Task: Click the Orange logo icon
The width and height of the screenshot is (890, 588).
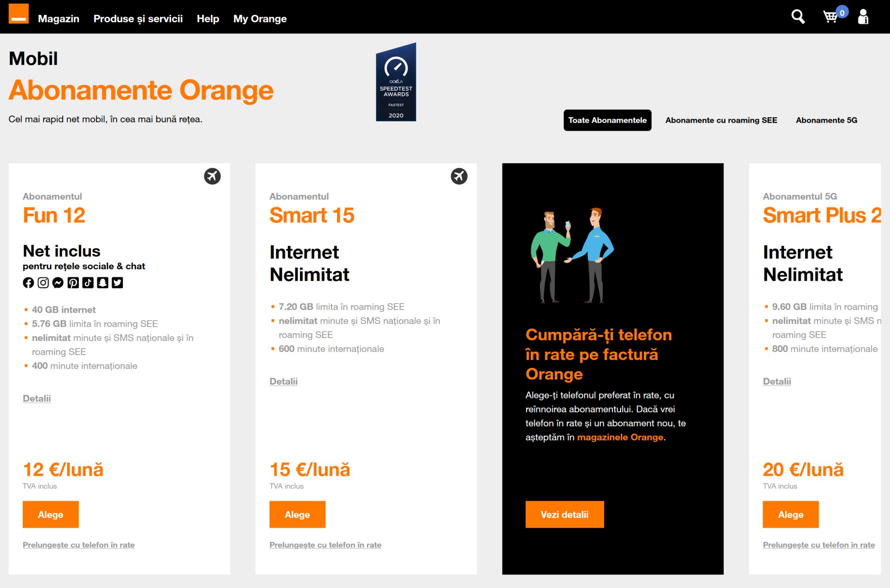Action: [19, 14]
